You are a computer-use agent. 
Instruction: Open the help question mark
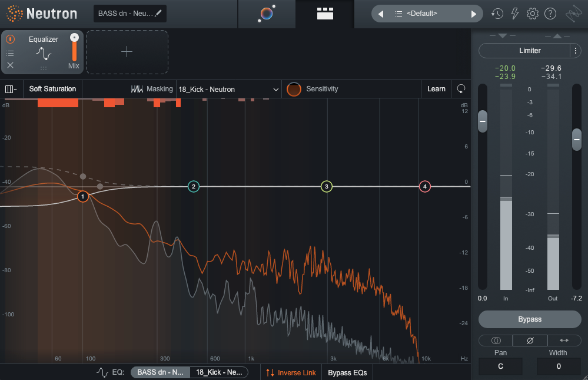pyautogui.click(x=550, y=14)
